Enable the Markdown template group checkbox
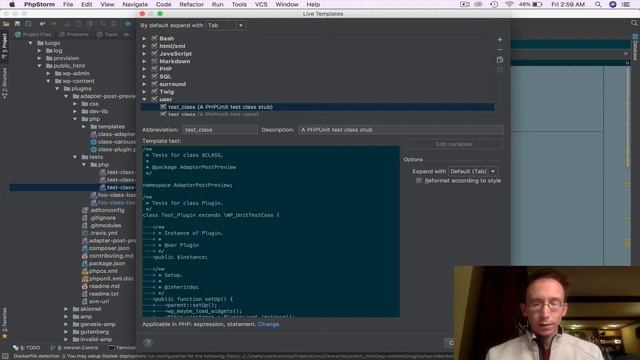The height and width of the screenshot is (360, 640). click(x=154, y=61)
